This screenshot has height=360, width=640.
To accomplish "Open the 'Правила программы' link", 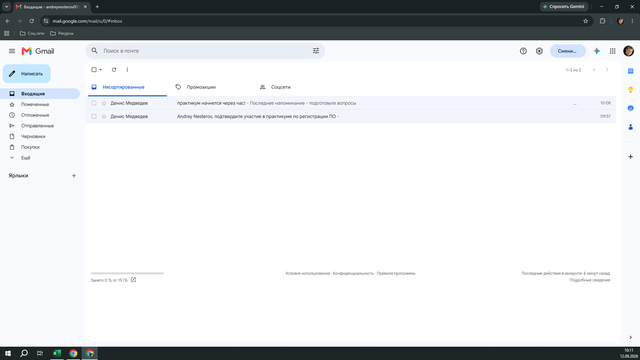I will coord(396,273).
